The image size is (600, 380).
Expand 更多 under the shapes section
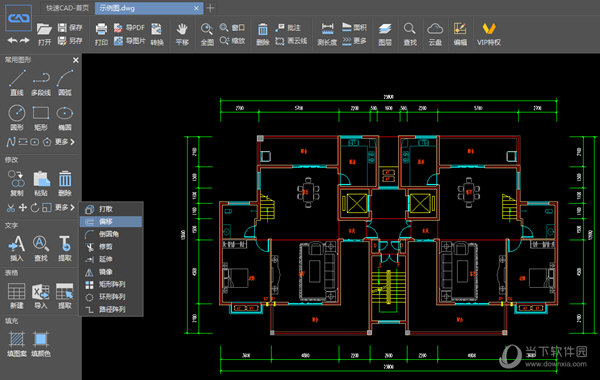coord(64,142)
